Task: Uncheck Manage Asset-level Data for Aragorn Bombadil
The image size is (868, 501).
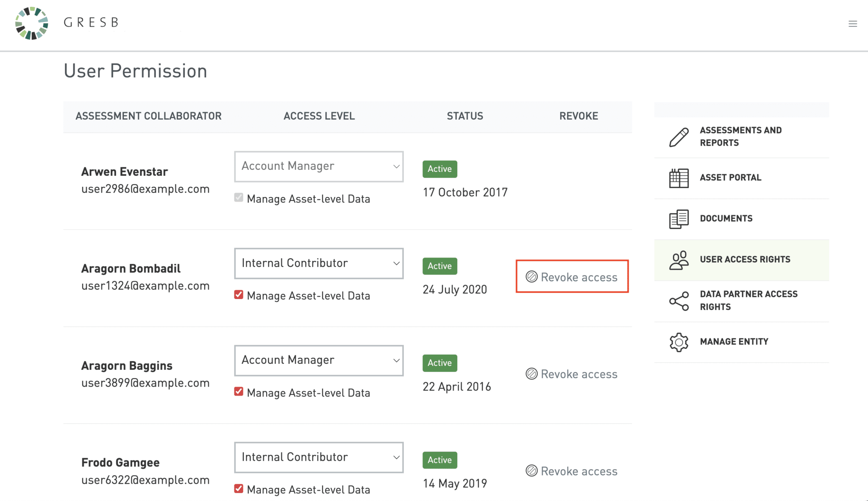Action: [x=239, y=295]
